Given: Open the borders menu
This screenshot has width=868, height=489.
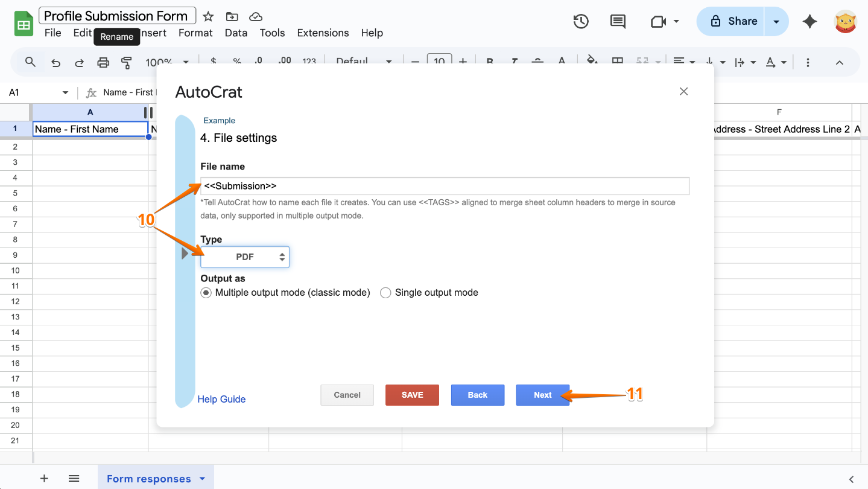Looking at the screenshot, I should click(616, 62).
